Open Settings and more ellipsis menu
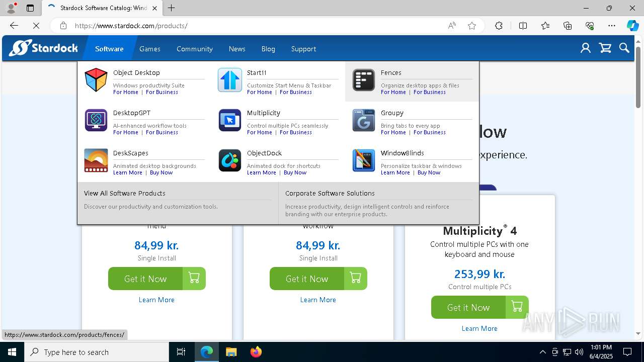Screen dimensions: 644x362 click(612, 26)
